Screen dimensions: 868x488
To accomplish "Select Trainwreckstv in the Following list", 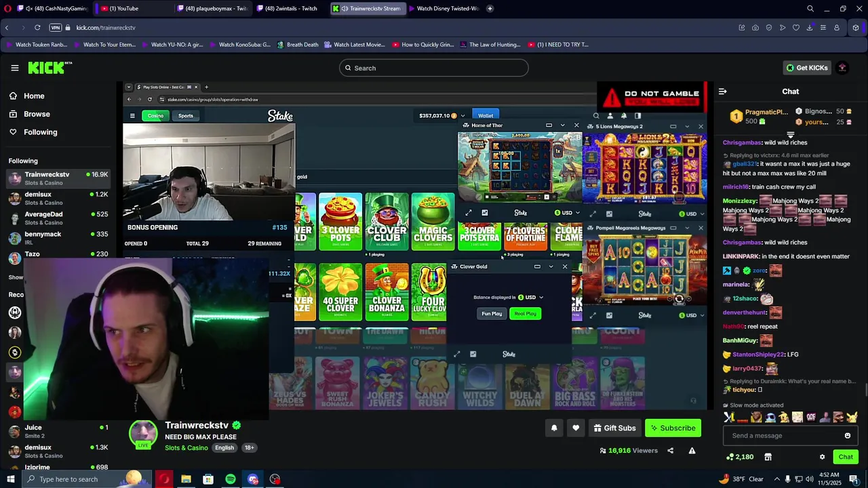I will pos(58,178).
